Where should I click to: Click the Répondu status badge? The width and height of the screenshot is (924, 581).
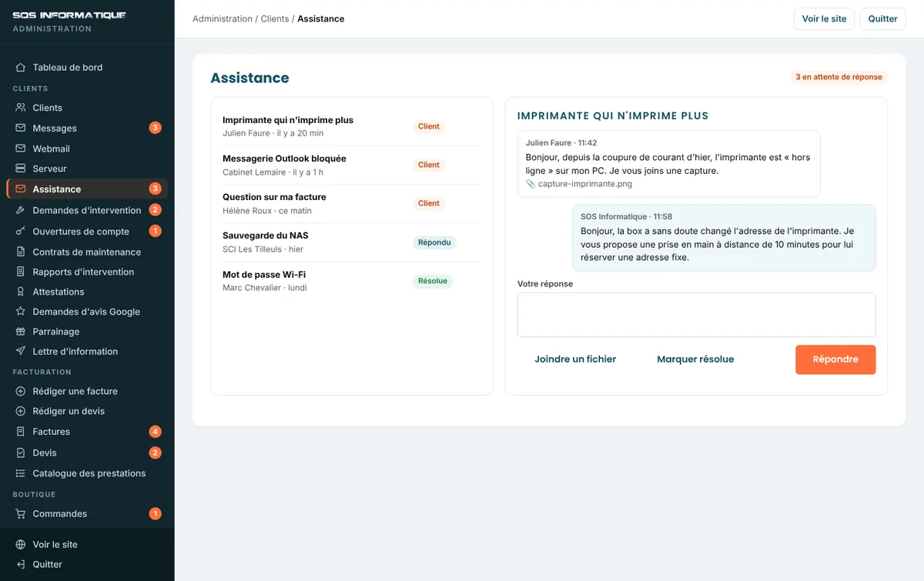click(x=434, y=242)
